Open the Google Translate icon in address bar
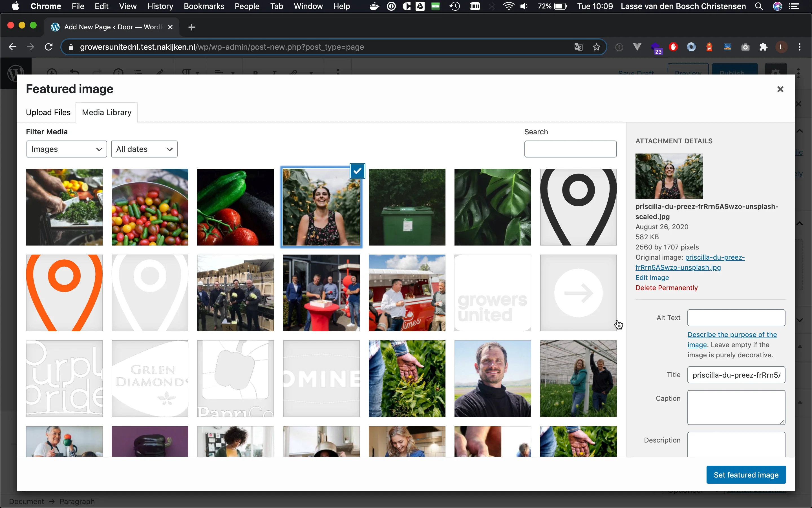812x508 pixels. 578,47
